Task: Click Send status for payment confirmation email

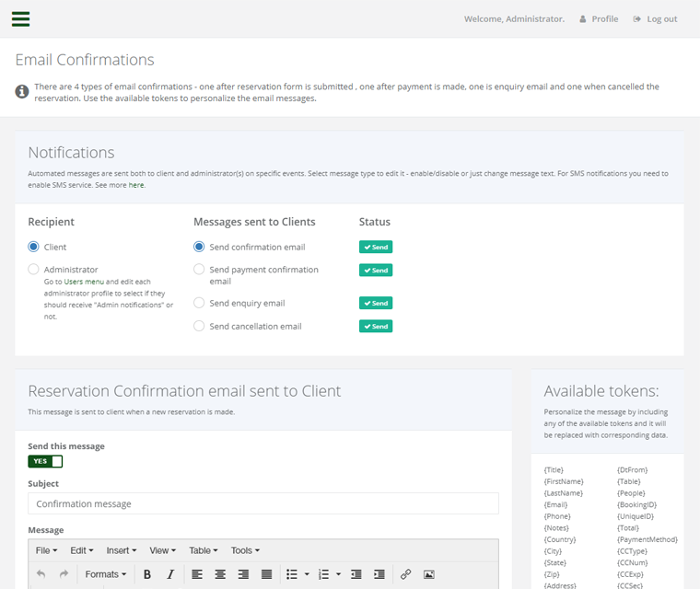Action: coord(376,270)
